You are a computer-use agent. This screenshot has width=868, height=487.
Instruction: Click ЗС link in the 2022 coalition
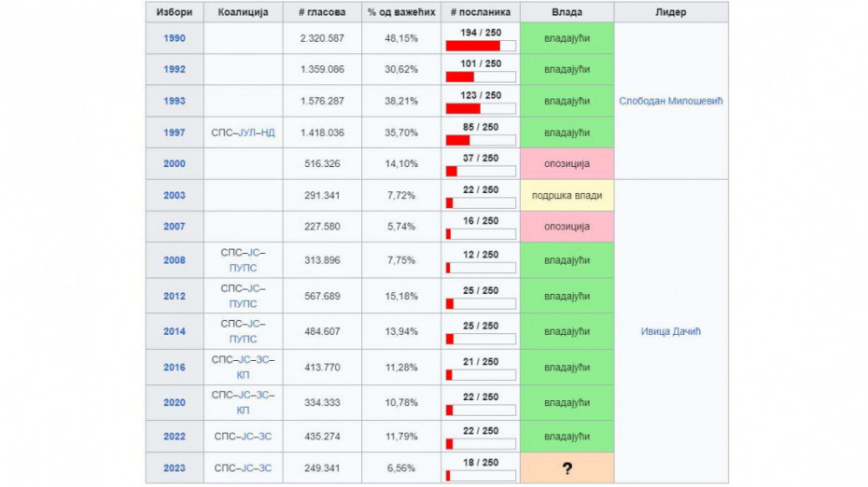coord(265,436)
